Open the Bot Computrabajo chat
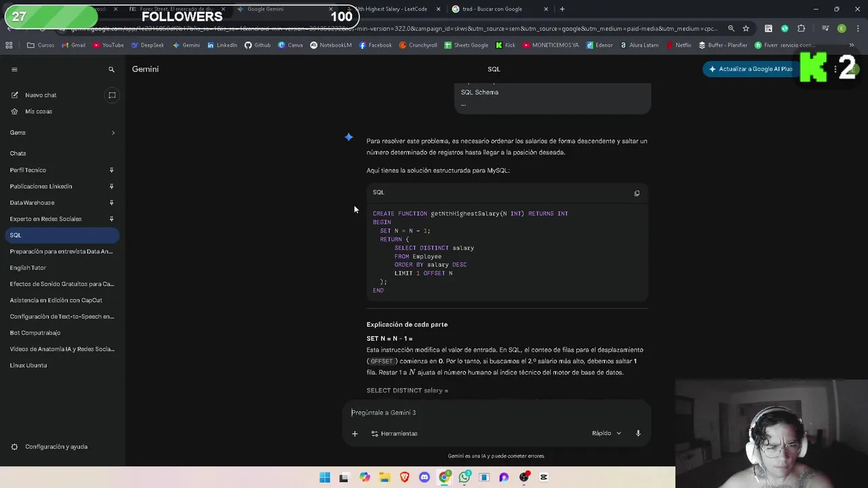Image resolution: width=868 pixels, height=488 pixels. pyautogui.click(x=62, y=333)
